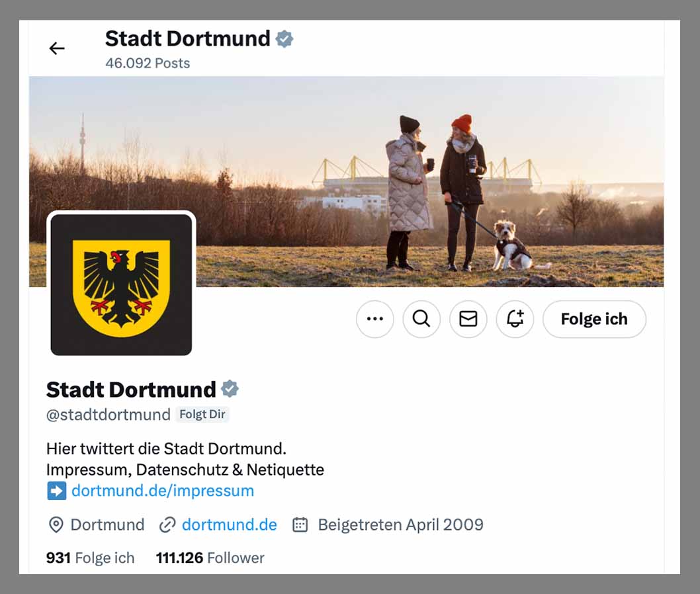Click the 46.092 Posts count
Image resolution: width=700 pixels, height=594 pixels.
tap(148, 64)
